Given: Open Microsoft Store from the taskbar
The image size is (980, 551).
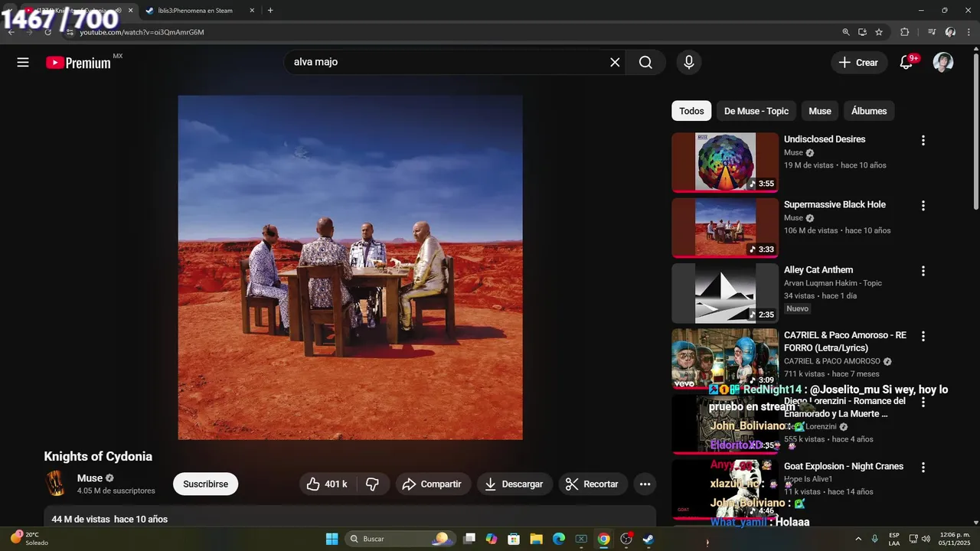Looking at the screenshot, I should tap(514, 539).
